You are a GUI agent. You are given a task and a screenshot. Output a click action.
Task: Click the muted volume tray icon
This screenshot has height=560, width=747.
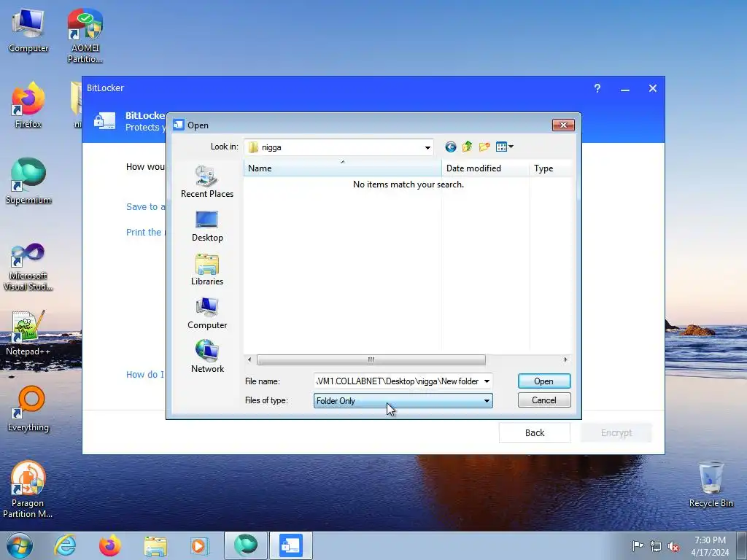pyautogui.click(x=673, y=546)
